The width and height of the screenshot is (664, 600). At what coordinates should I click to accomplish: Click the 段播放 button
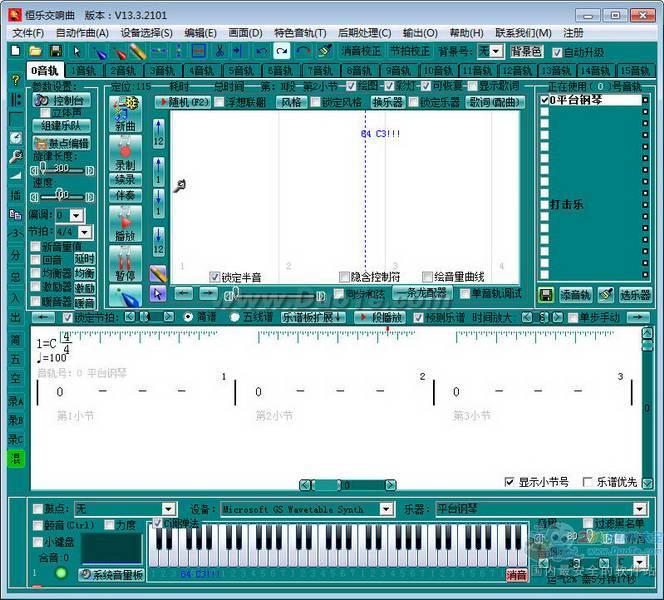(x=380, y=317)
